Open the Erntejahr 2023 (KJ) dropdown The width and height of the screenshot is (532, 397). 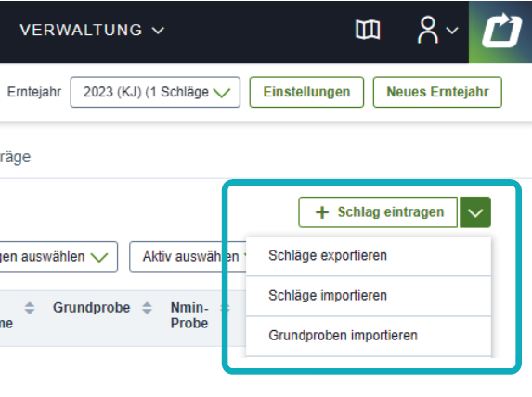pyautogui.click(x=155, y=92)
